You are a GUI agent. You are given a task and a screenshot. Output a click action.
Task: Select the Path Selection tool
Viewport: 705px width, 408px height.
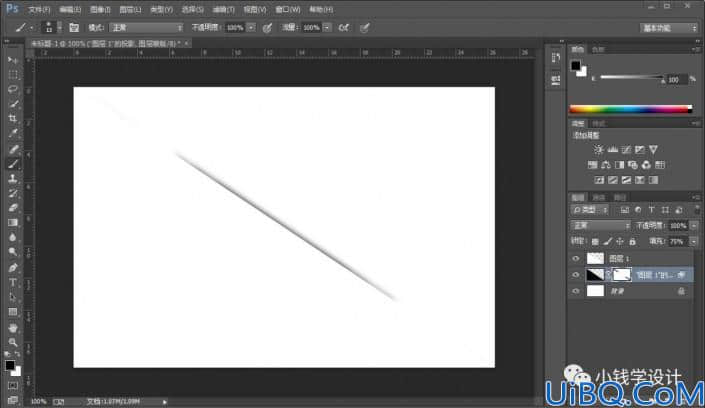tap(13, 297)
